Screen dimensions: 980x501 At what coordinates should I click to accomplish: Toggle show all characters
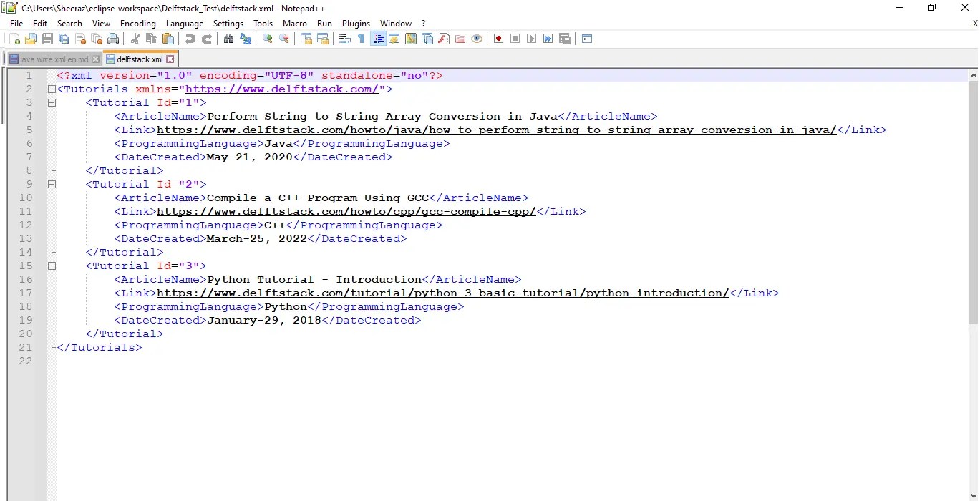pyautogui.click(x=362, y=39)
